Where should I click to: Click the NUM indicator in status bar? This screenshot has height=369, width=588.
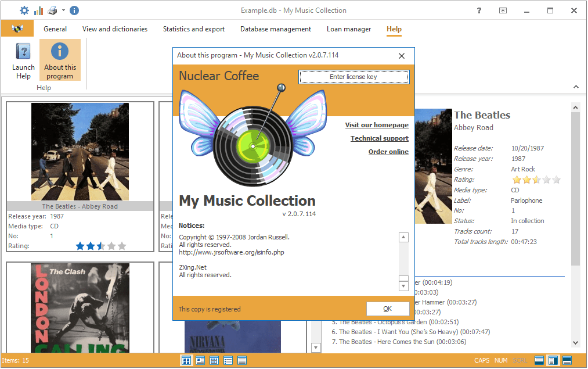(x=500, y=360)
